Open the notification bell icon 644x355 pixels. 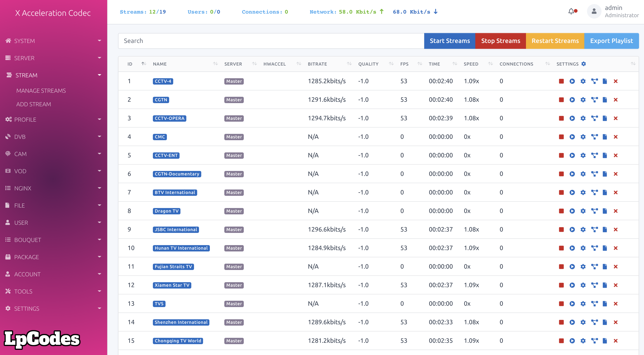[571, 12]
